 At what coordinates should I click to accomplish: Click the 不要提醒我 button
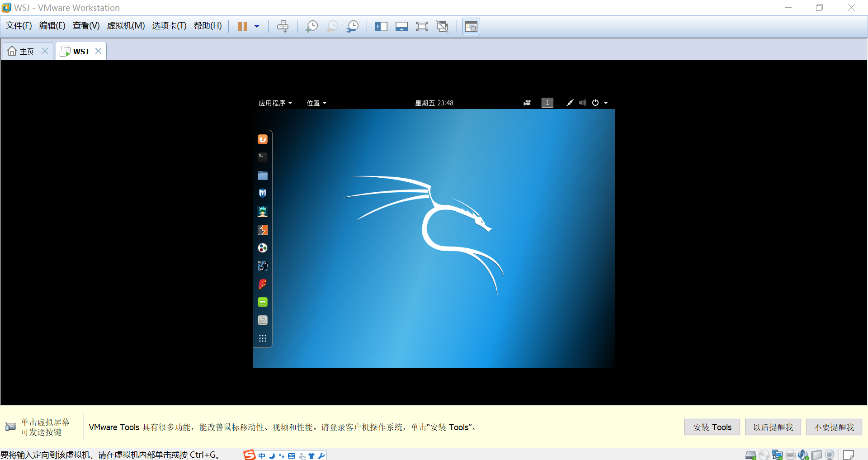[834, 427]
